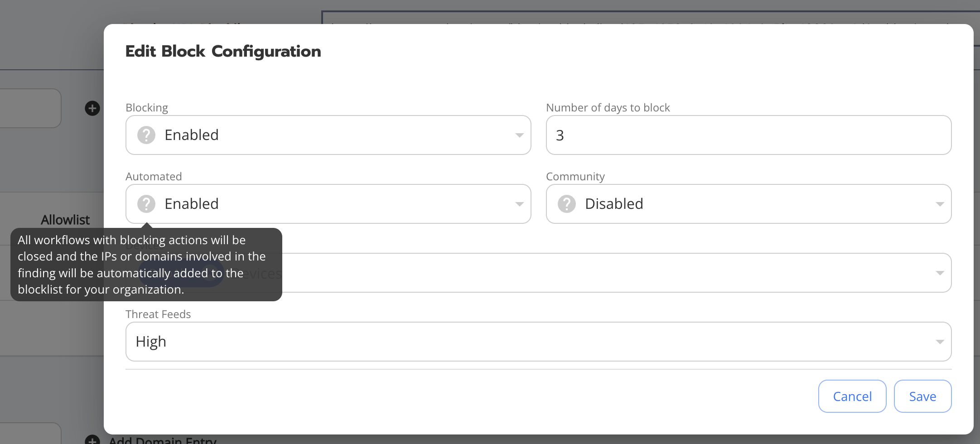Click the Blocking help question-mark icon

[146, 135]
